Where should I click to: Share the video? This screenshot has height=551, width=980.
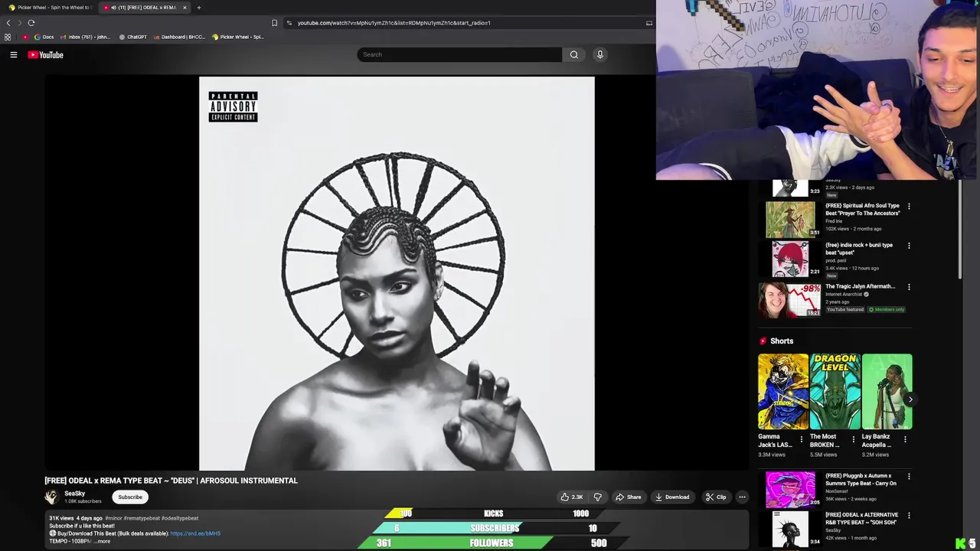(x=628, y=497)
